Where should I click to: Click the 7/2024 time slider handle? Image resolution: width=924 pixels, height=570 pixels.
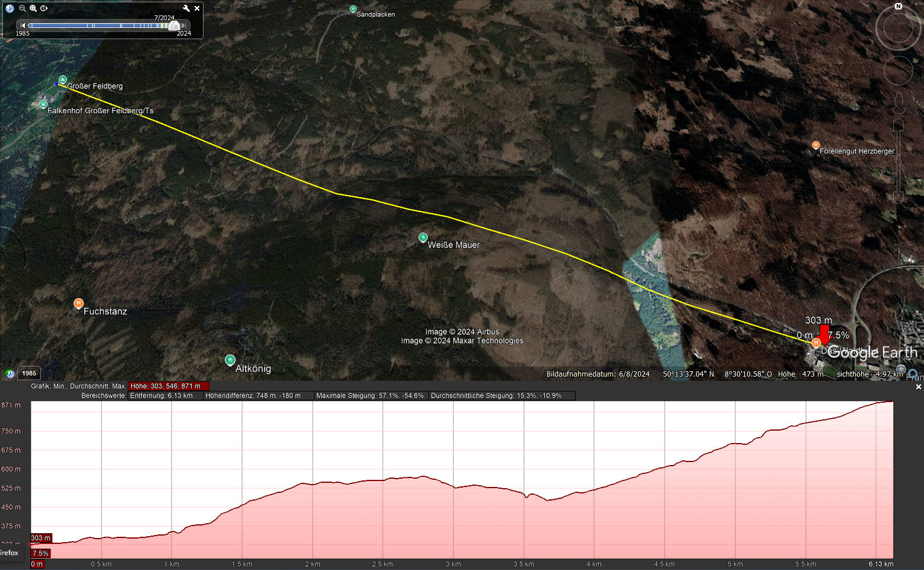pyautogui.click(x=174, y=26)
